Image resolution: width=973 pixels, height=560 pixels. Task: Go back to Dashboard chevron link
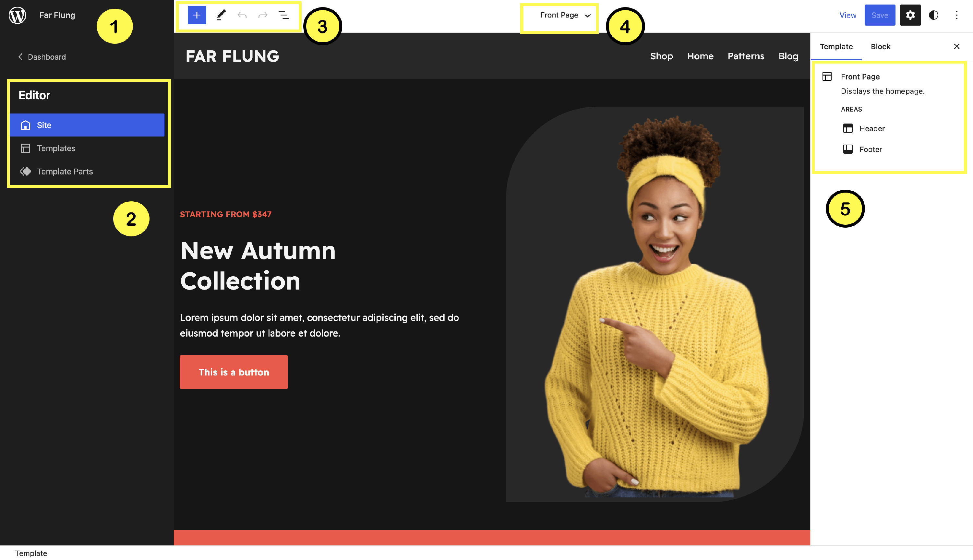(x=42, y=57)
